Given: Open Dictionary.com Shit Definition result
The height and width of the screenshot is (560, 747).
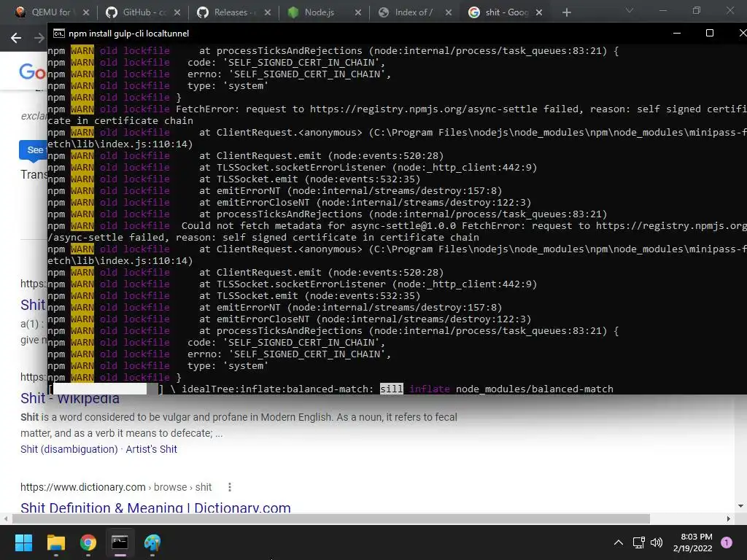Looking at the screenshot, I should [155, 507].
